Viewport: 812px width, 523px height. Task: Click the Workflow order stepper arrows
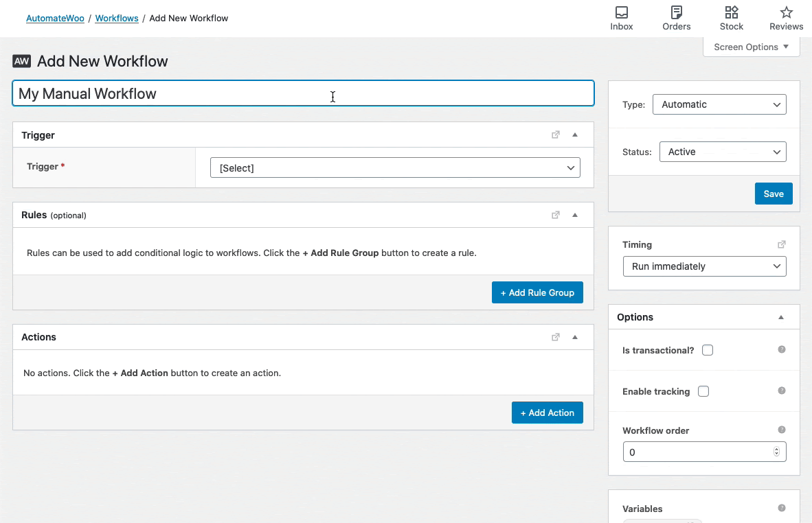click(776, 452)
